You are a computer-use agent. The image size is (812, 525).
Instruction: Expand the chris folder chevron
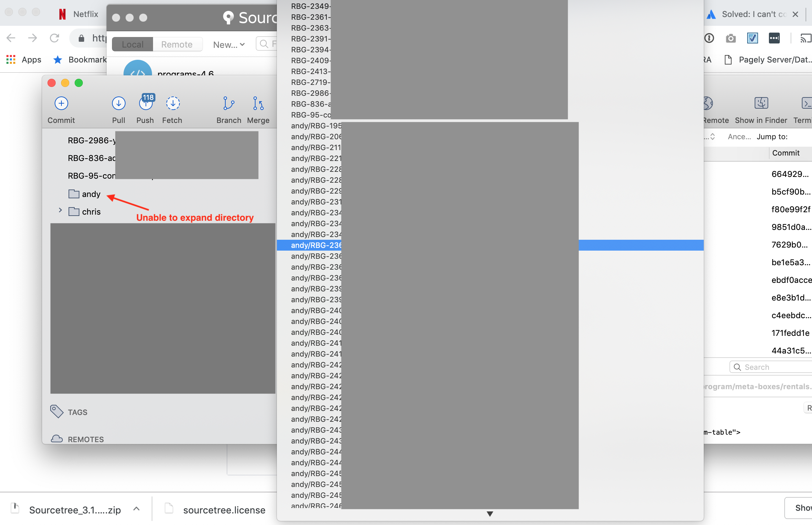pyautogui.click(x=60, y=210)
